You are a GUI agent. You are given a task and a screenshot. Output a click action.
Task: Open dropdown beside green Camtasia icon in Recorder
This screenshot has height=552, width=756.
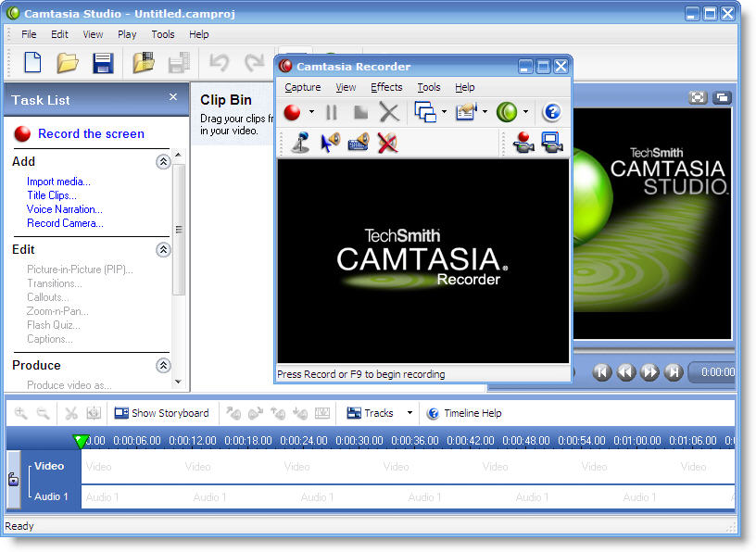point(525,112)
